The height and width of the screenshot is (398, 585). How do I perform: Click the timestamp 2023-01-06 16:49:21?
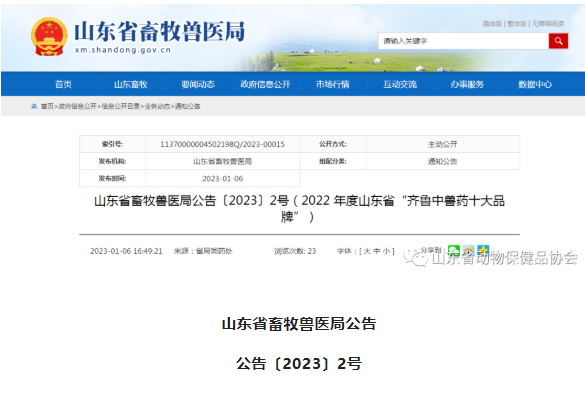tap(126, 251)
